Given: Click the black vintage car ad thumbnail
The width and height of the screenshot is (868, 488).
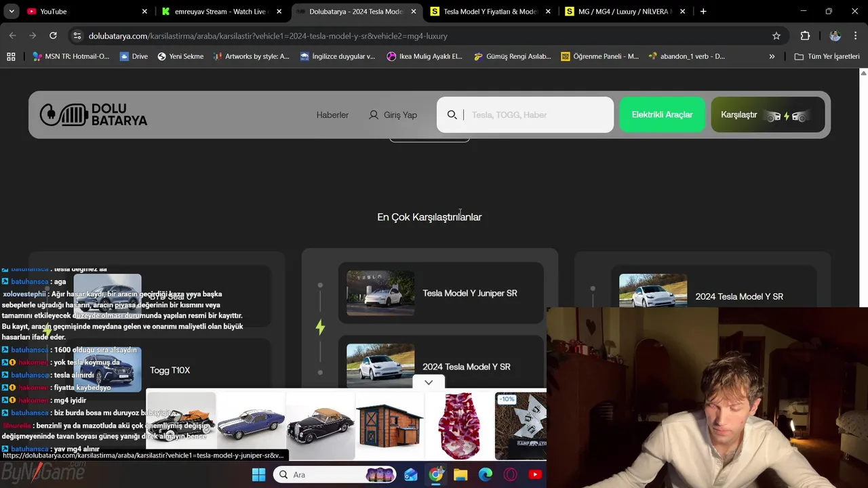Looking at the screenshot, I should tap(320, 425).
